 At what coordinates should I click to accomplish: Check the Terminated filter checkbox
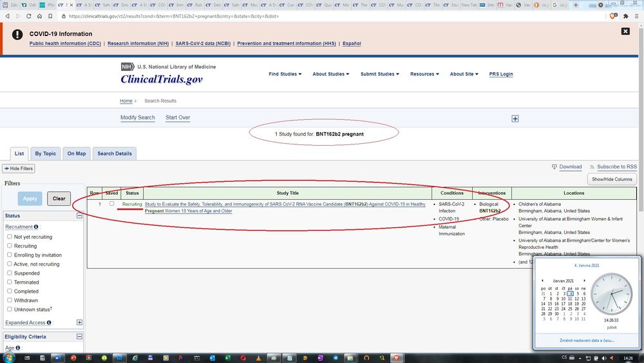coord(10,282)
